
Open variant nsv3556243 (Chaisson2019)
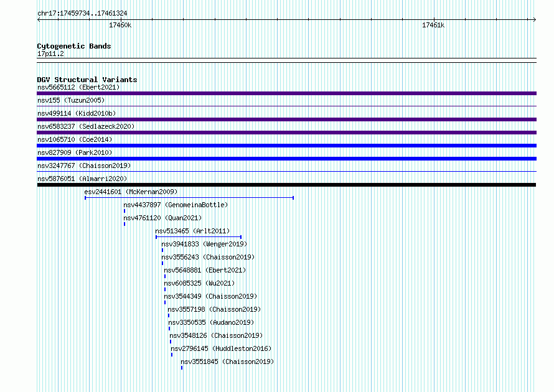[208, 257]
